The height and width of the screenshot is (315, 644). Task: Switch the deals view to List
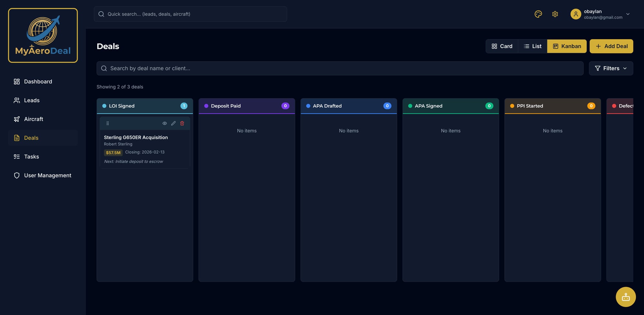(532, 46)
